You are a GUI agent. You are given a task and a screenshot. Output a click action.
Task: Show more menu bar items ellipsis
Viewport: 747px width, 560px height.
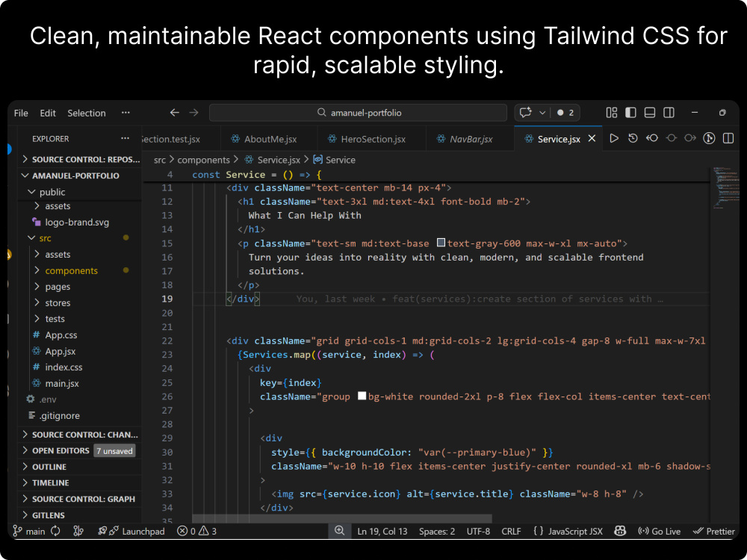(125, 113)
